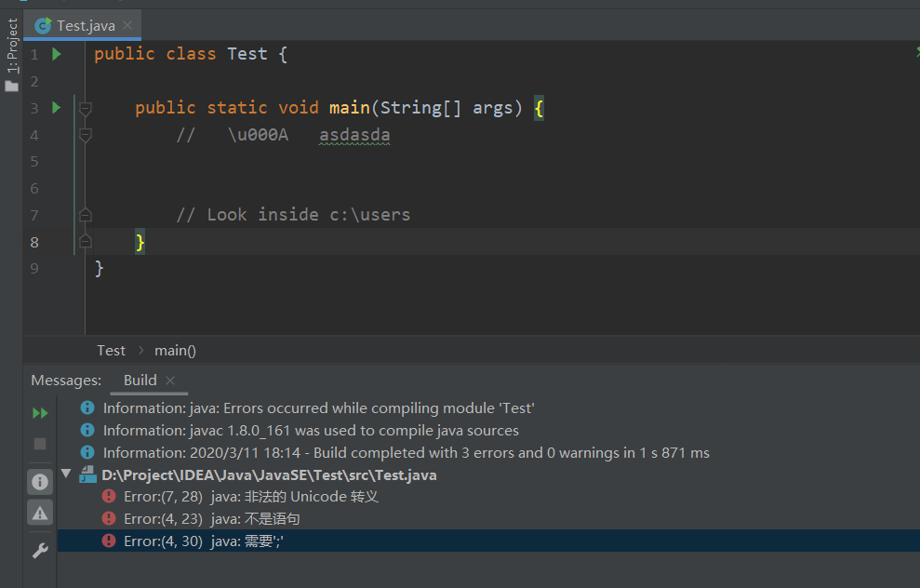Viewport: 920px width, 588px height.
Task: Open the Project tool window sidebar tab
Action: 12,46
